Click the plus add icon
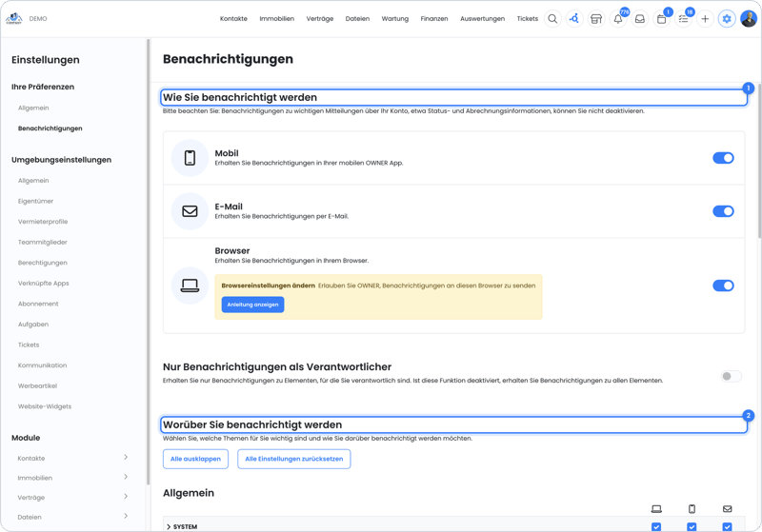The height and width of the screenshot is (532, 762). (x=705, y=19)
